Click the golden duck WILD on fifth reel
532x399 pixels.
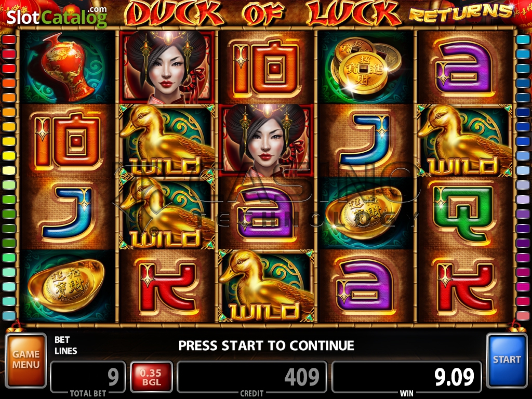point(465,140)
